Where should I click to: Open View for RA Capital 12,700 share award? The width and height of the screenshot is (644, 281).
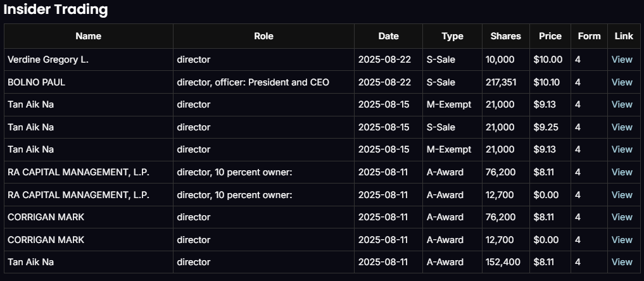[622, 195]
